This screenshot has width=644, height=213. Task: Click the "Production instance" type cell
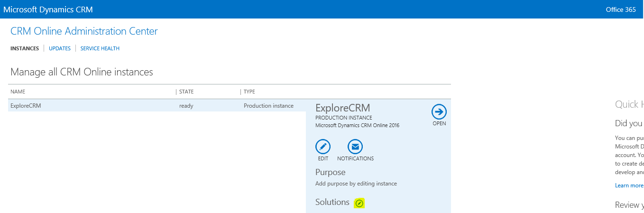[268, 106]
